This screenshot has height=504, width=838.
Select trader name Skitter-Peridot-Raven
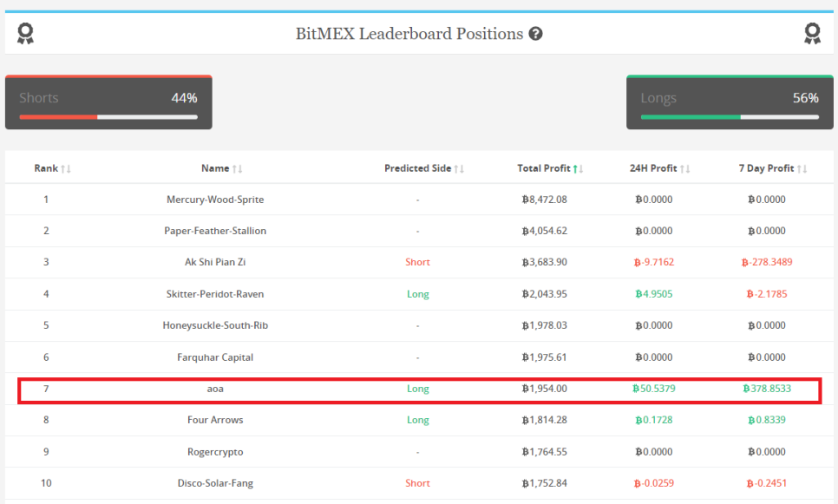tap(215, 294)
